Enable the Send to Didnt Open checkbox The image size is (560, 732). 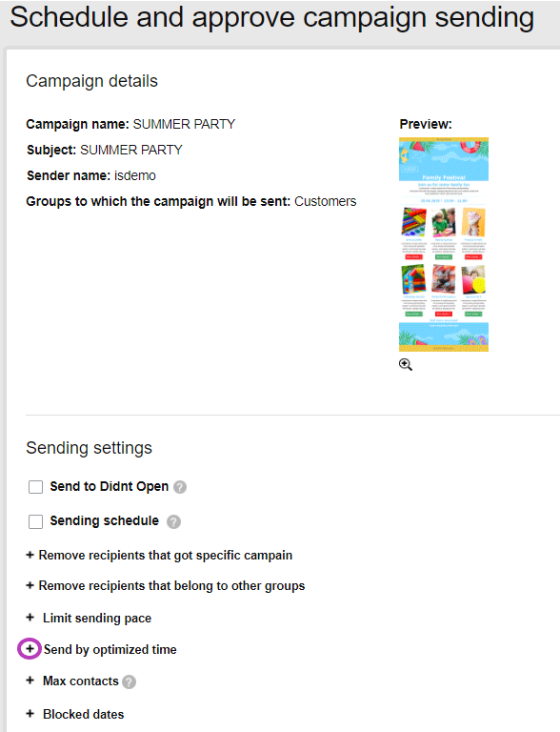35,487
